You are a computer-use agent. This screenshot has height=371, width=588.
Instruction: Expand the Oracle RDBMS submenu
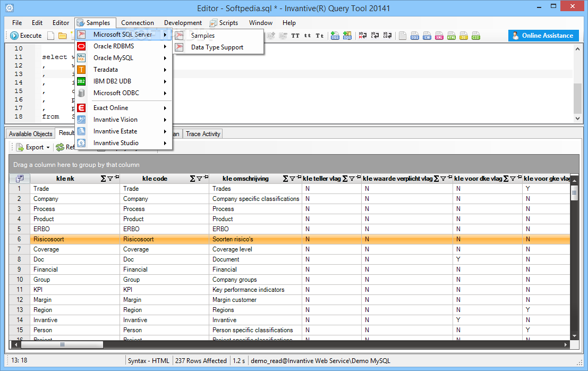124,46
